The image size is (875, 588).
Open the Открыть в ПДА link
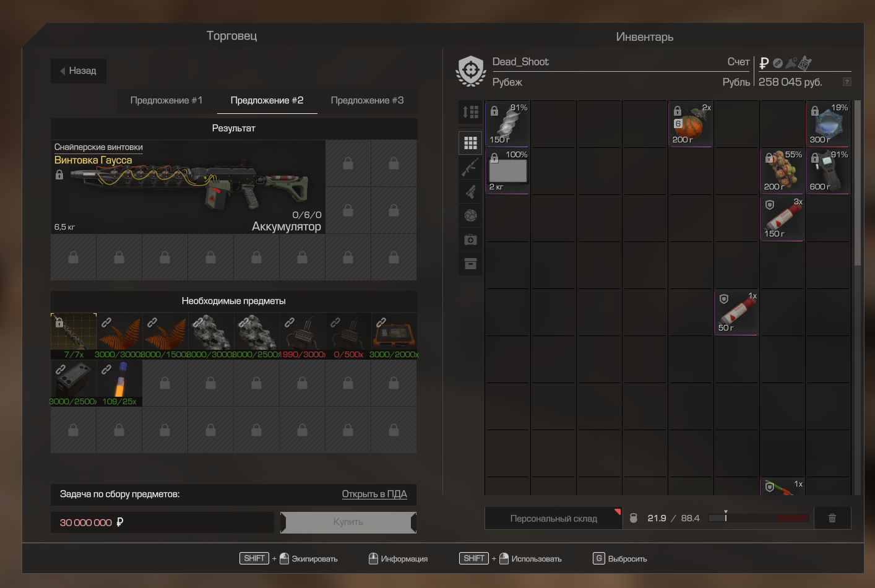pos(374,494)
